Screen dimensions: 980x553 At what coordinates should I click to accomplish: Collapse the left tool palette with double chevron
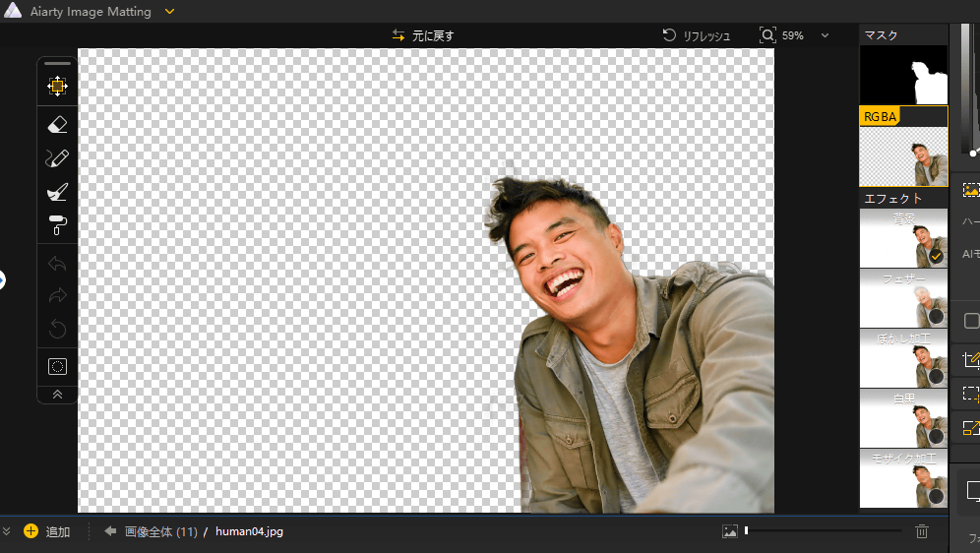click(x=57, y=394)
